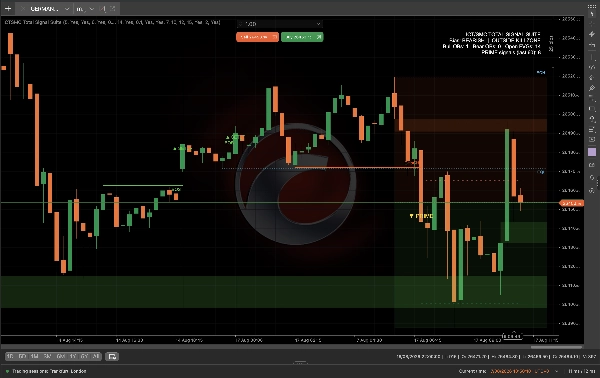Select the cursor pointer tool

tap(592, 14)
